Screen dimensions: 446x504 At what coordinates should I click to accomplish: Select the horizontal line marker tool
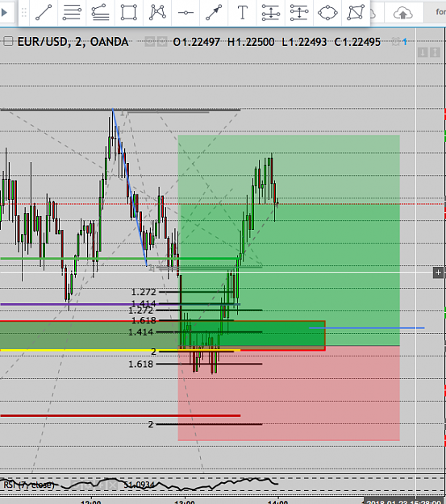(185, 13)
